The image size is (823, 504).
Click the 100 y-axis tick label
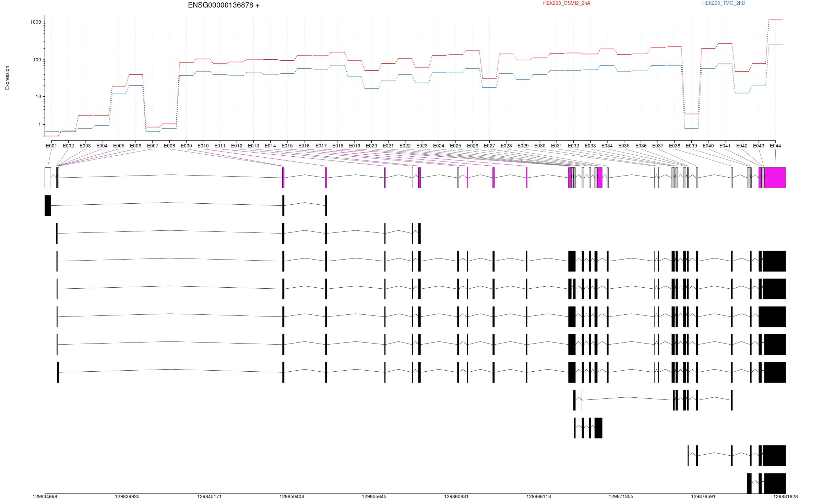tap(37, 60)
